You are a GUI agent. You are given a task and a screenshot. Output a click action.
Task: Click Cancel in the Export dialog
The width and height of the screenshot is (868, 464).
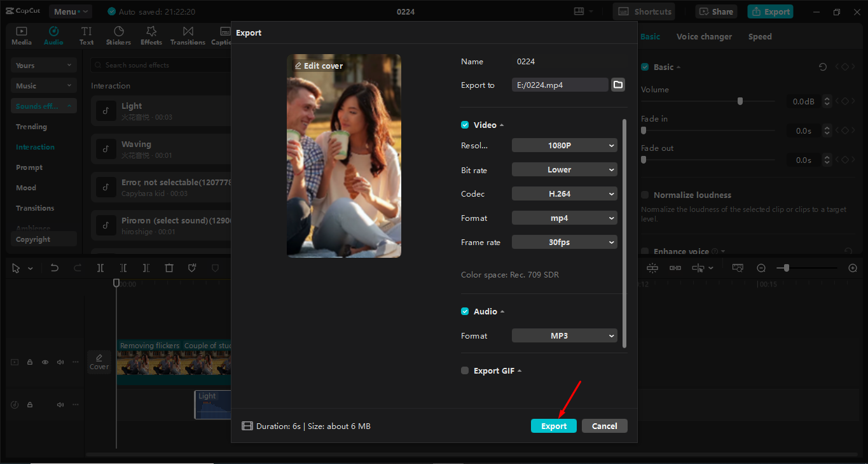tap(605, 426)
